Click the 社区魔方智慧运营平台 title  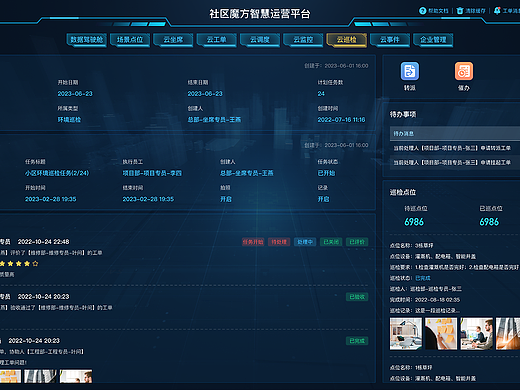[x=260, y=14]
